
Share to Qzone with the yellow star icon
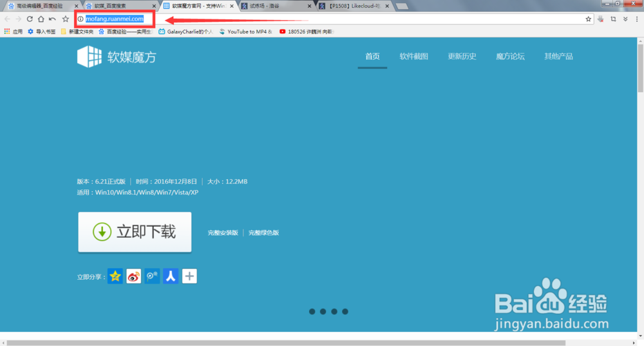tap(115, 276)
